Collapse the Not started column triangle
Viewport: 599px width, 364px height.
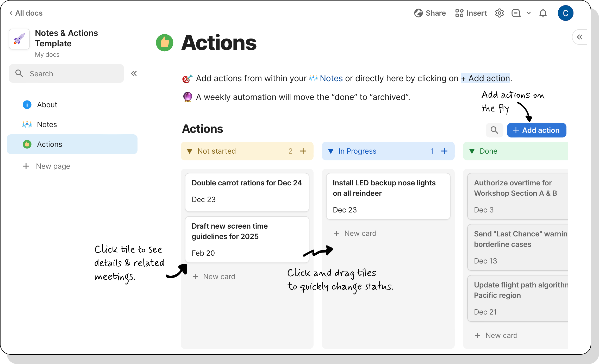coord(190,151)
